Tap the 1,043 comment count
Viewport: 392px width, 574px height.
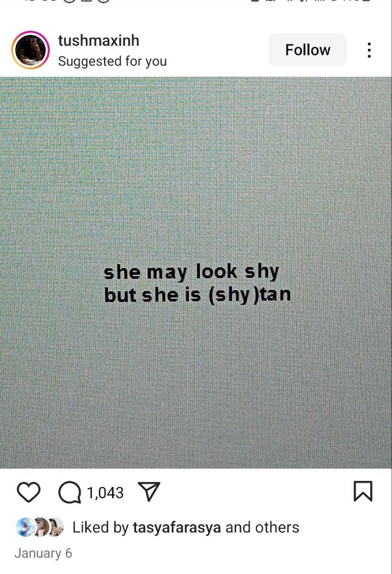tap(105, 493)
